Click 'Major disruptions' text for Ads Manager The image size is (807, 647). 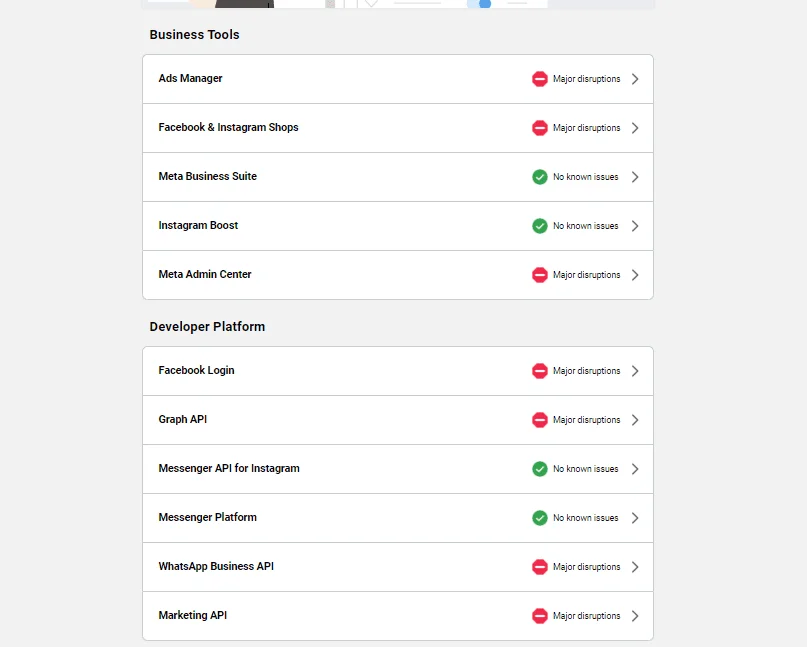point(586,79)
